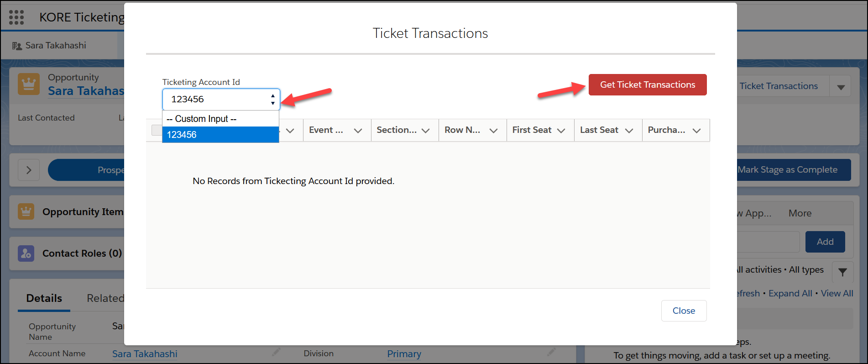
Task: Click the 'No Records from Tickecting Account Id' message
Action: [x=293, y=181]
